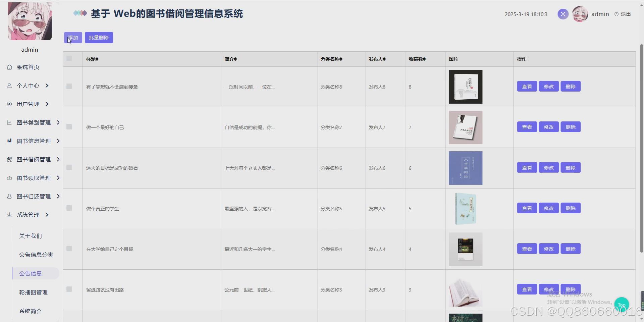Click the 图书借阅管理 sidebar icon

(9, 159)
